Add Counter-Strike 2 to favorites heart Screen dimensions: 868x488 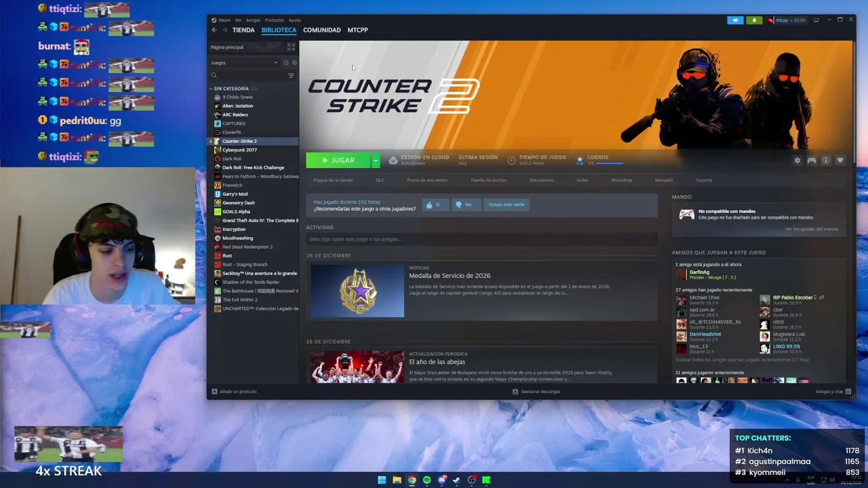[x=840, y=161]
